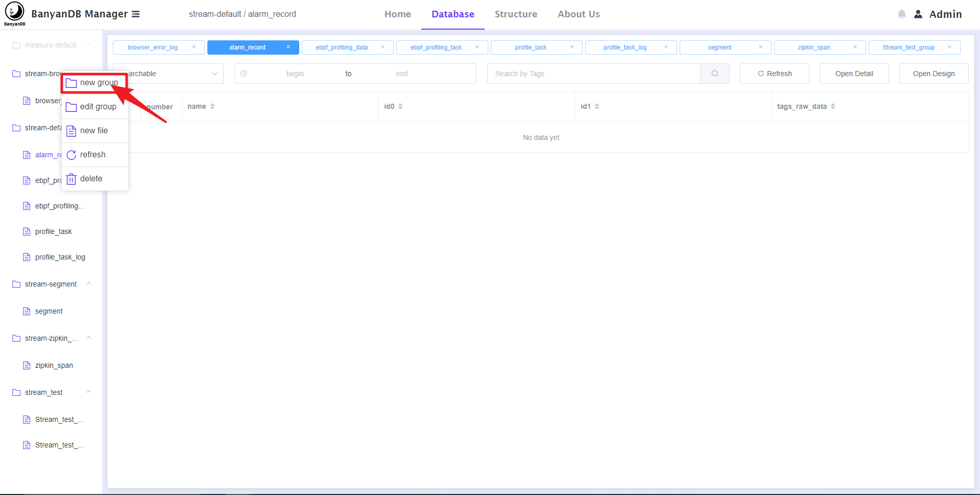
Task: Collapse the stream_test group chevron
Action: pyautogui.click(x=89, y=392)
